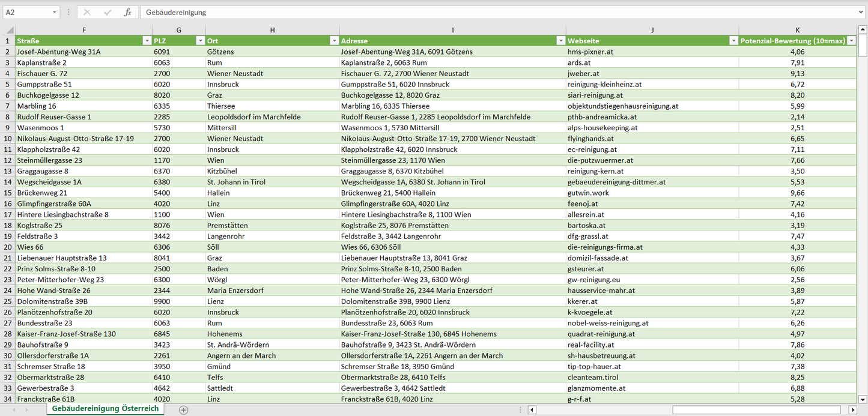
Task: Click into the formula bar text field
Action: tap(481, 12)
